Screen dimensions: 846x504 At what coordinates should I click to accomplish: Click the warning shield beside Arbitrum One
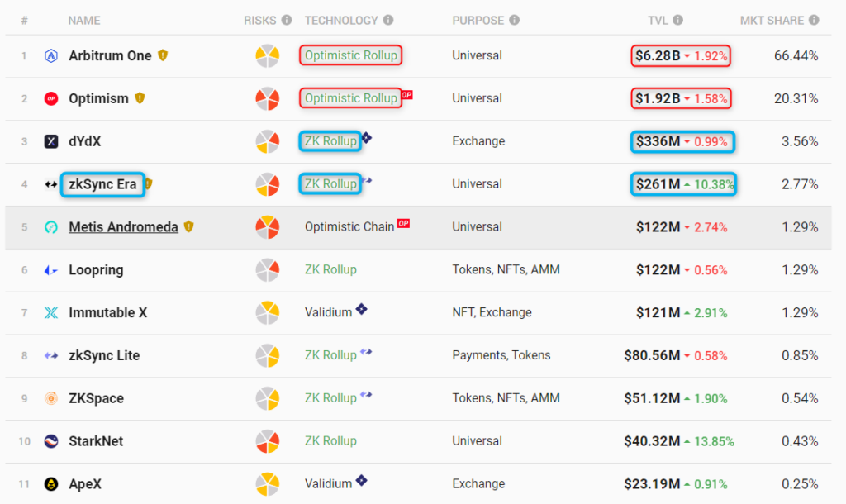[163, 55]
